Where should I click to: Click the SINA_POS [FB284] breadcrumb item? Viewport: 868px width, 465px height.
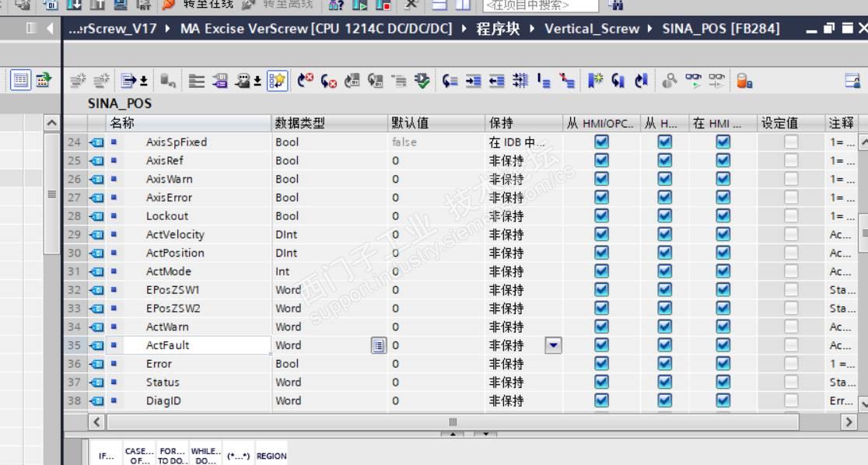coord(721,29)
